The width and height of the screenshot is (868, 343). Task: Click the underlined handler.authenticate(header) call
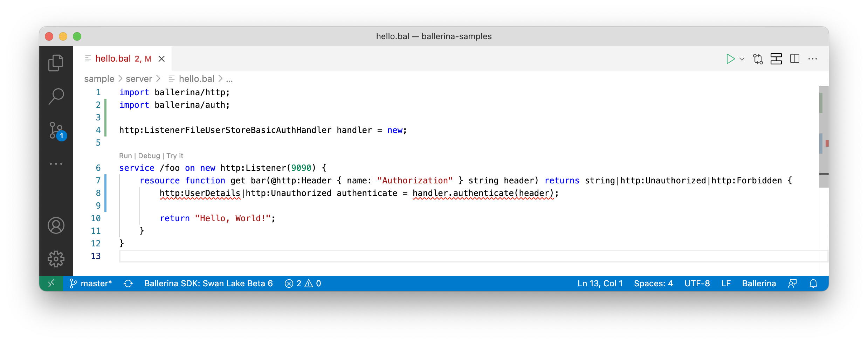click(483, 193)
